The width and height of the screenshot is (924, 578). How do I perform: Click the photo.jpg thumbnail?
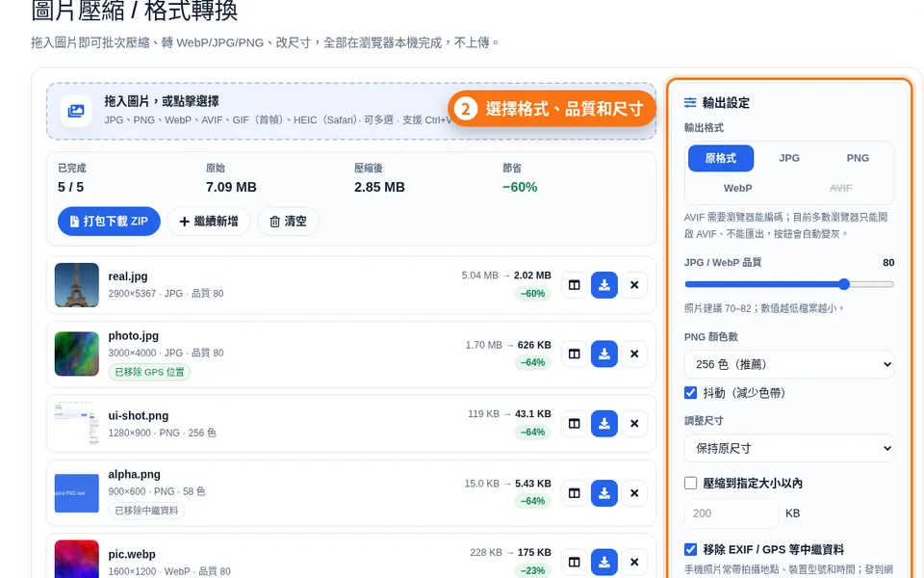point(77,354)
